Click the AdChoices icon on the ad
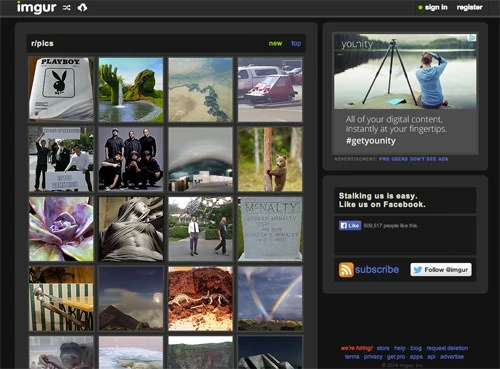The width and height of the screenshot is (500, 369). click(473, 38)
